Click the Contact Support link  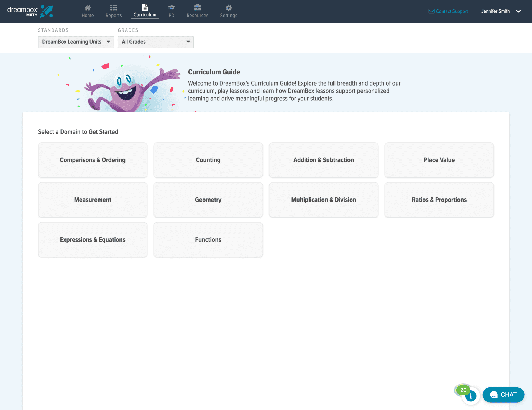452,11
